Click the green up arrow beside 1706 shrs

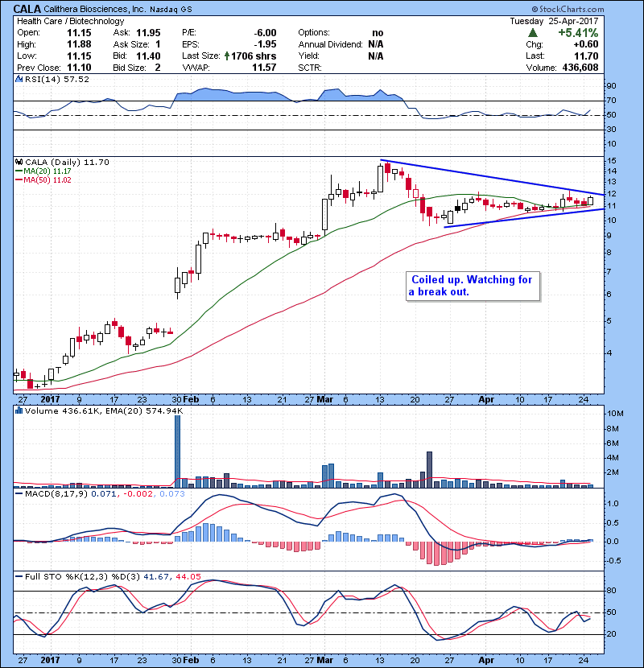click(x=227, y=56)
